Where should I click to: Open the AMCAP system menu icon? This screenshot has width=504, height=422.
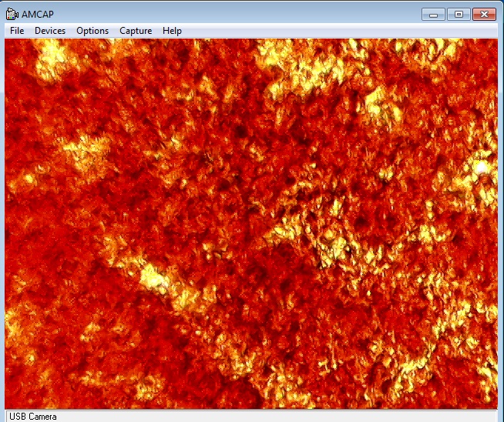[x=12, y=14]
